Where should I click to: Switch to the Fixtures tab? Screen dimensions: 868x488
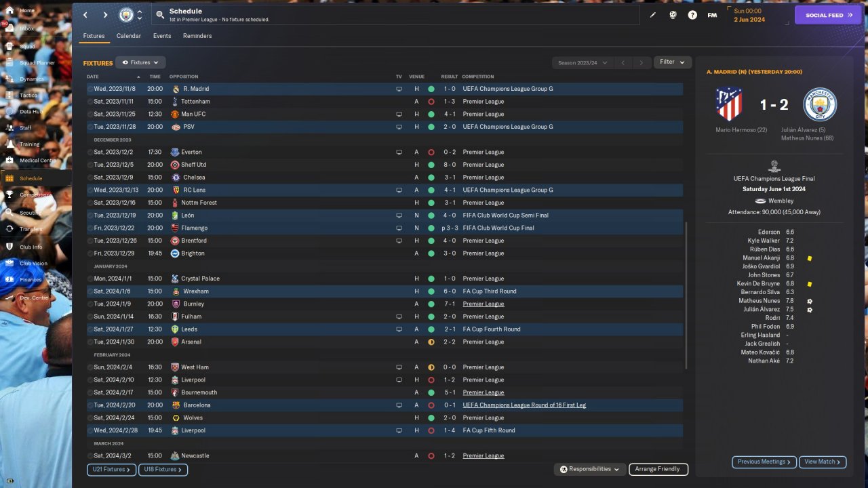coord(94,36)
